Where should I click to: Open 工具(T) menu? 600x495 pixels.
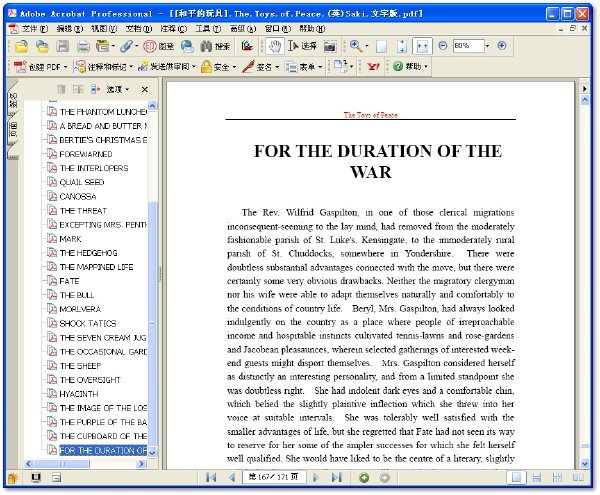pyautogui.click(x=208, y=29)
